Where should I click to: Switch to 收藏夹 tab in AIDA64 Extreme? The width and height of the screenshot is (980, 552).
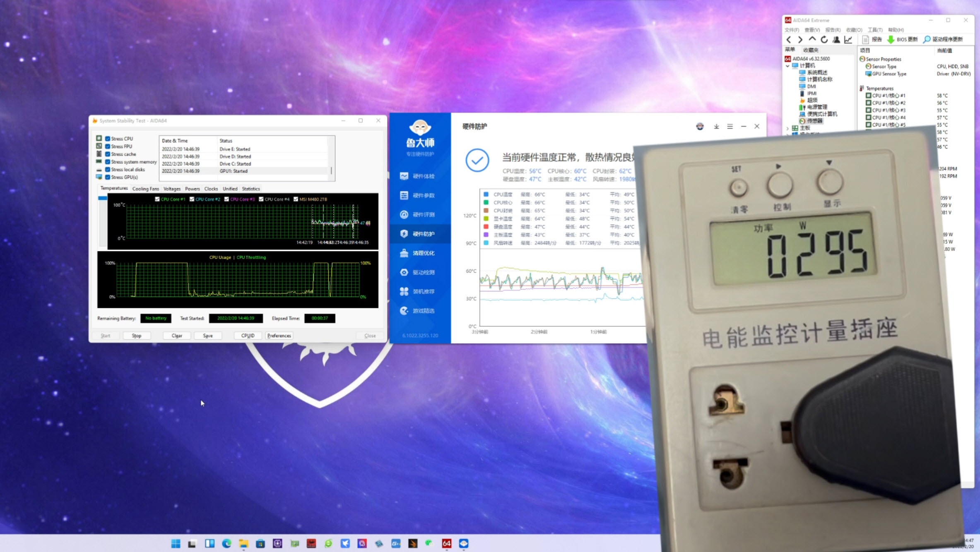point(811,50)
